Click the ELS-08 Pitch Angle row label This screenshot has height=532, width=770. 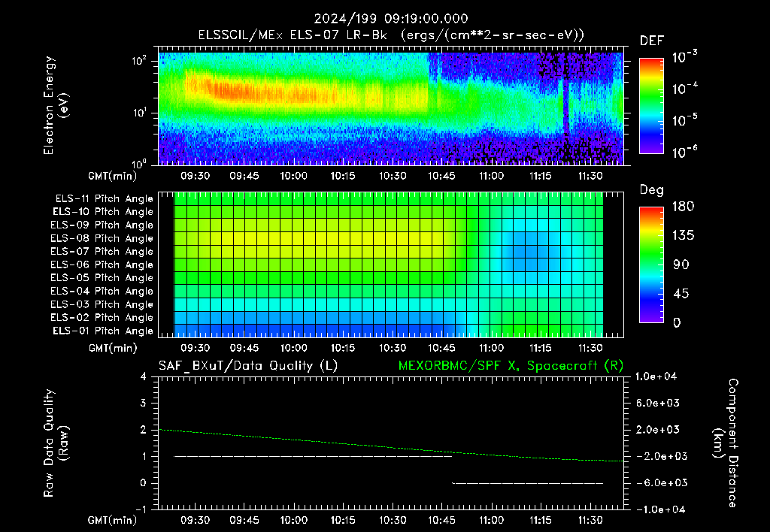pyautogui.click(x=102, y=238)
